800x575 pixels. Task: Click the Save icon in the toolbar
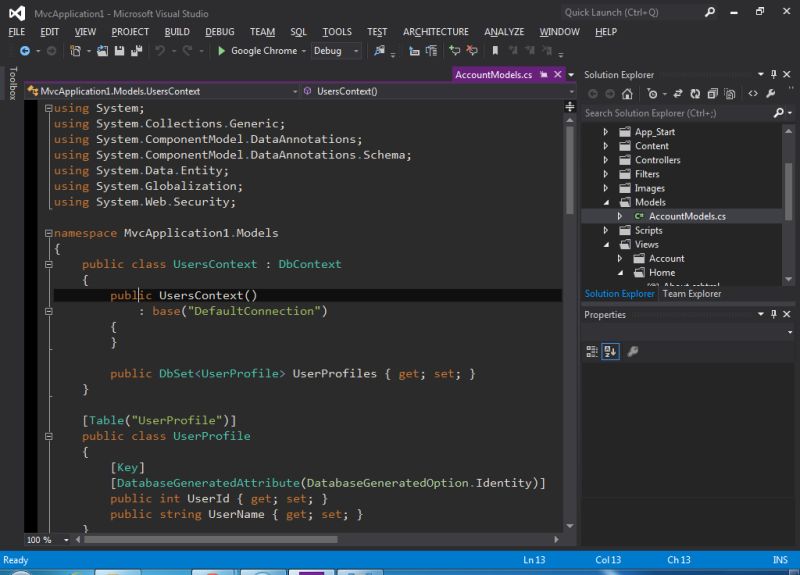(x=119, y=51)
